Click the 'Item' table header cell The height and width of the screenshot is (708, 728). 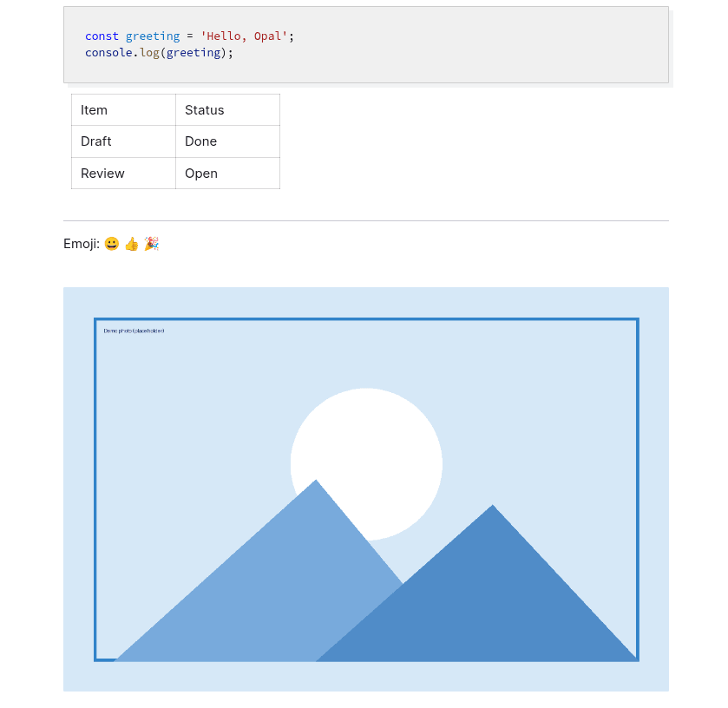(123, 110)
